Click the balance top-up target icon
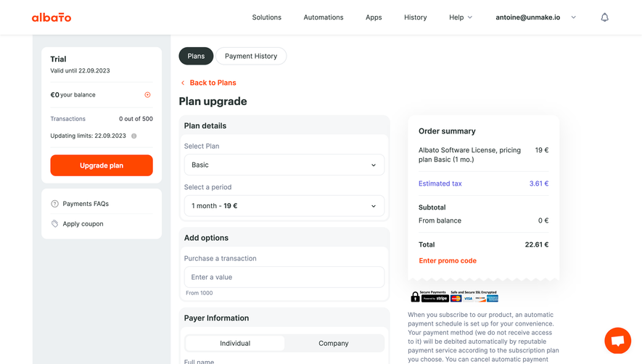 point(147,94)
